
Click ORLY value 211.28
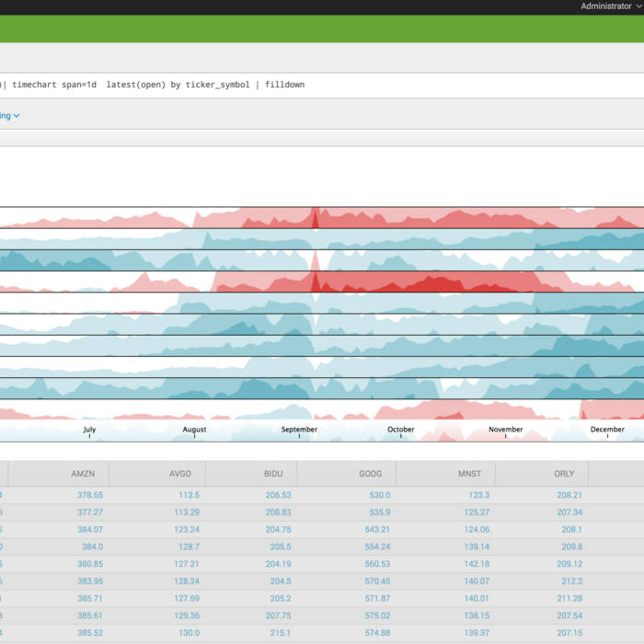tap(569, 598)
